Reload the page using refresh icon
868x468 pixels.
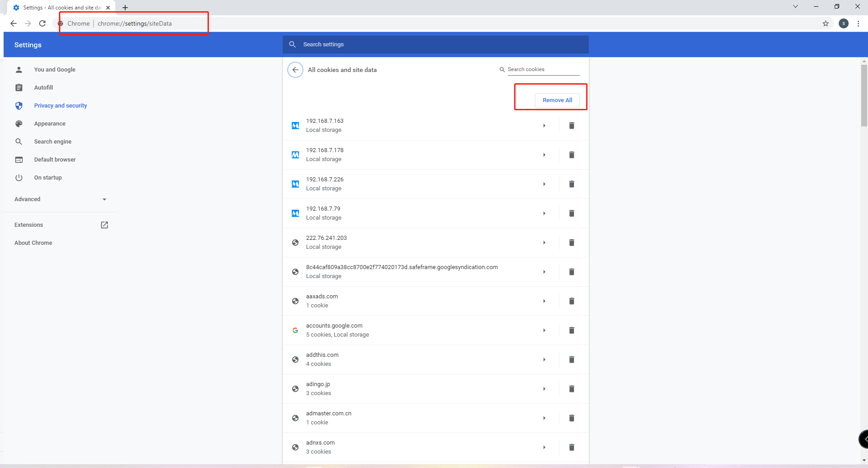42,23
